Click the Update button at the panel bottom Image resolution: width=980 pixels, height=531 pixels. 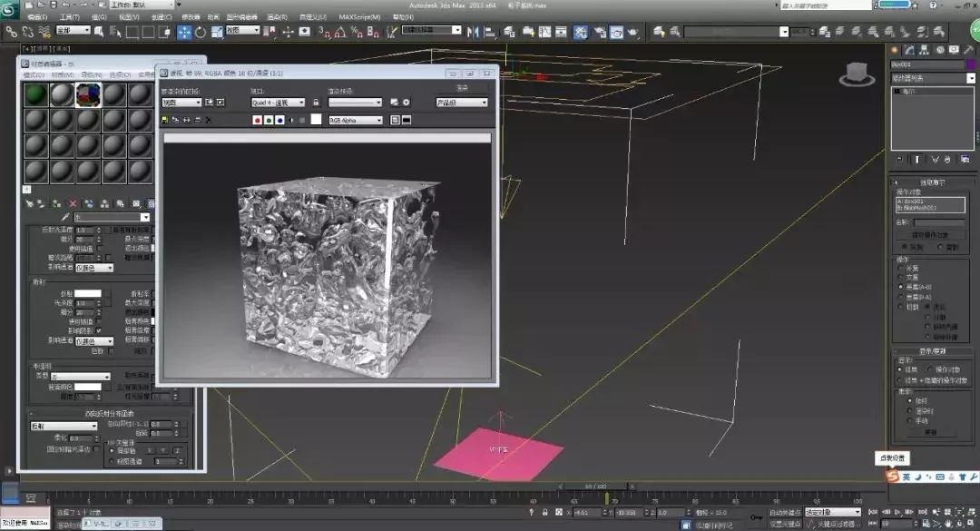[931, 432]
